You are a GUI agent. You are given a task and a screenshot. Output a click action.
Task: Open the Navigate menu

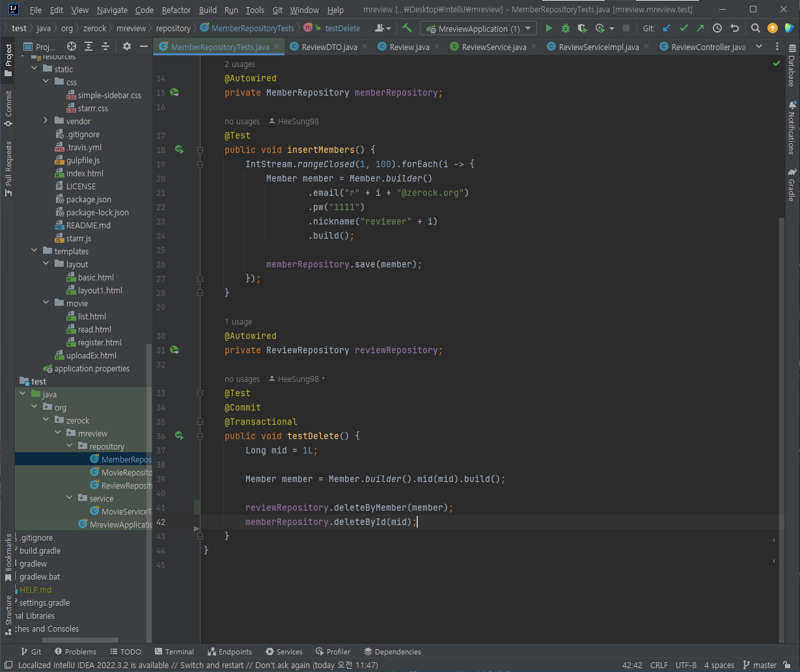coord(112,10)
